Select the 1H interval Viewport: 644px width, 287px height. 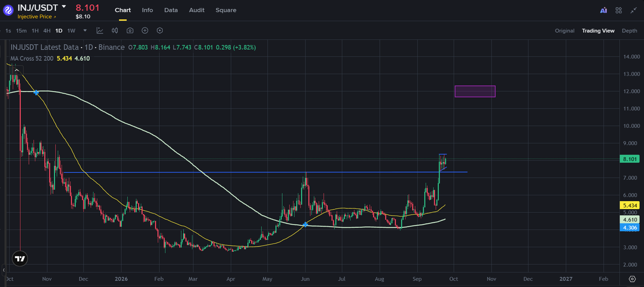pos(35,31)
